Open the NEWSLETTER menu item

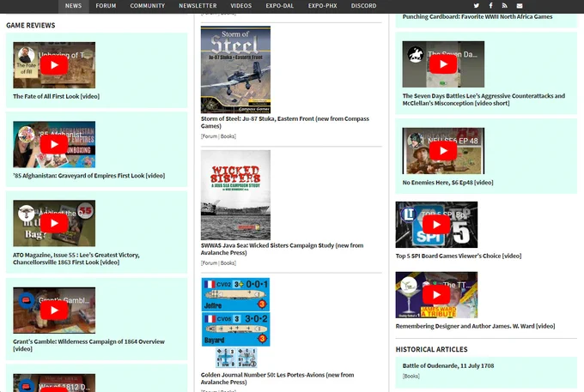pos(198,6)
